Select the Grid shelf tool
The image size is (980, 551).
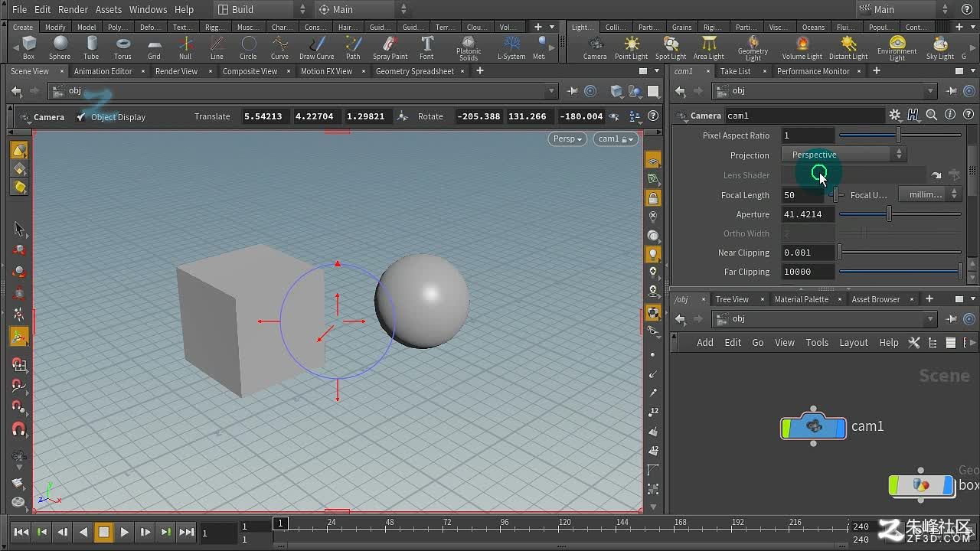(x=154, y=47)
